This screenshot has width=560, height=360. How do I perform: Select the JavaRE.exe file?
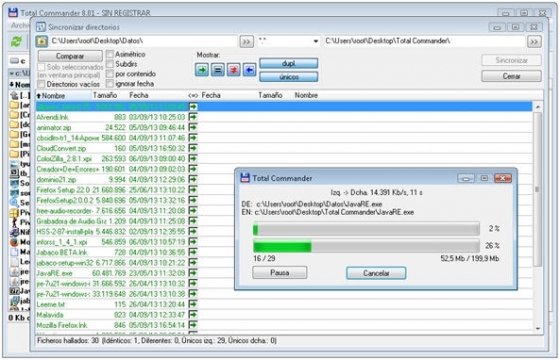pyautogui.click(x=54, y=273)
